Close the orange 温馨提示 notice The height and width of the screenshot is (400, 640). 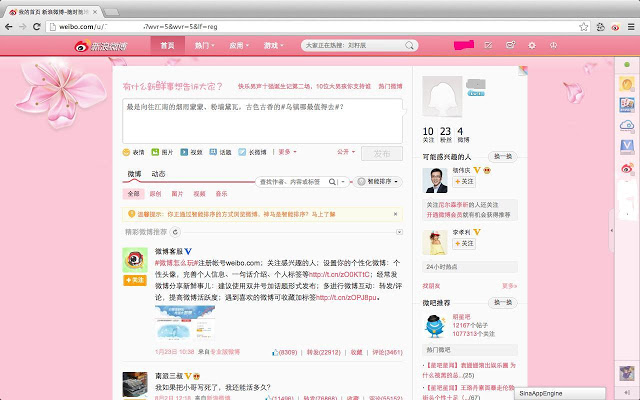[x=395, y=214]
